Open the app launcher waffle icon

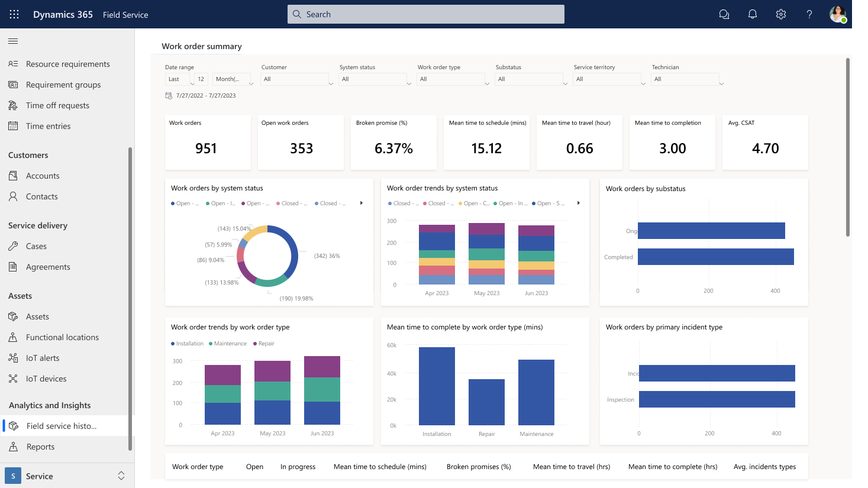[x=14, y=14]
